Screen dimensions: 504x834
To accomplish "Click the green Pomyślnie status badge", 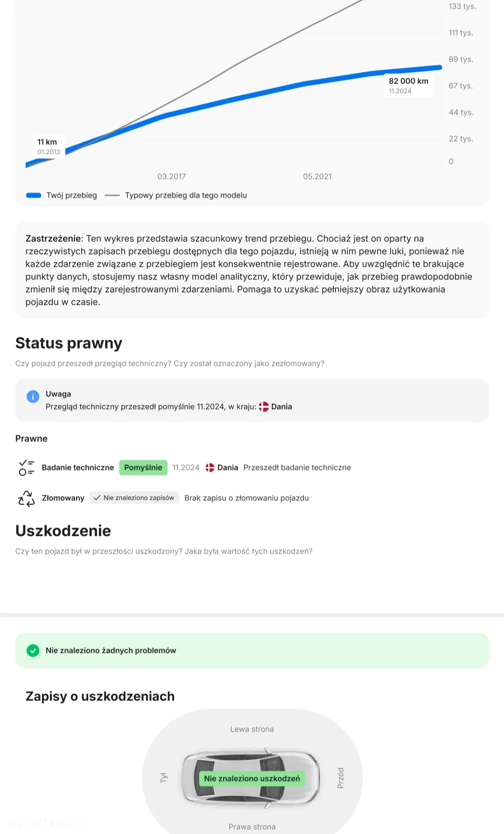I will point(143,468).
